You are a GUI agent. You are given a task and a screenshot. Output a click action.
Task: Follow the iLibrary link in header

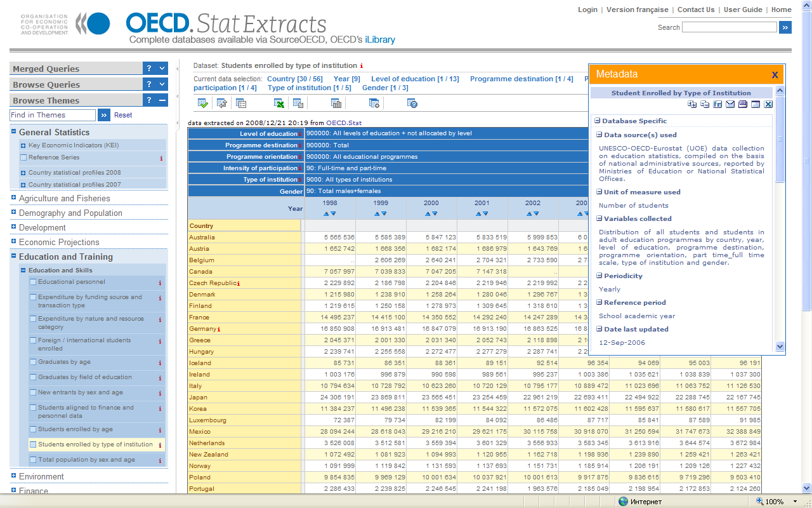(380, 39)
